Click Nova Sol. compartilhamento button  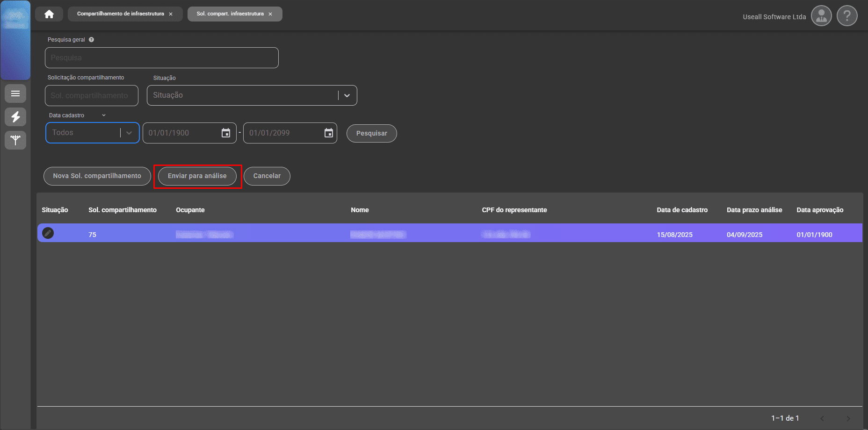pyautogui.click(x=97, y=176)
